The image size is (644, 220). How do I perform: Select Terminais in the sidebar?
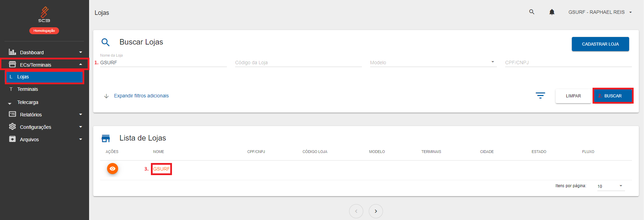click(28, 89)
